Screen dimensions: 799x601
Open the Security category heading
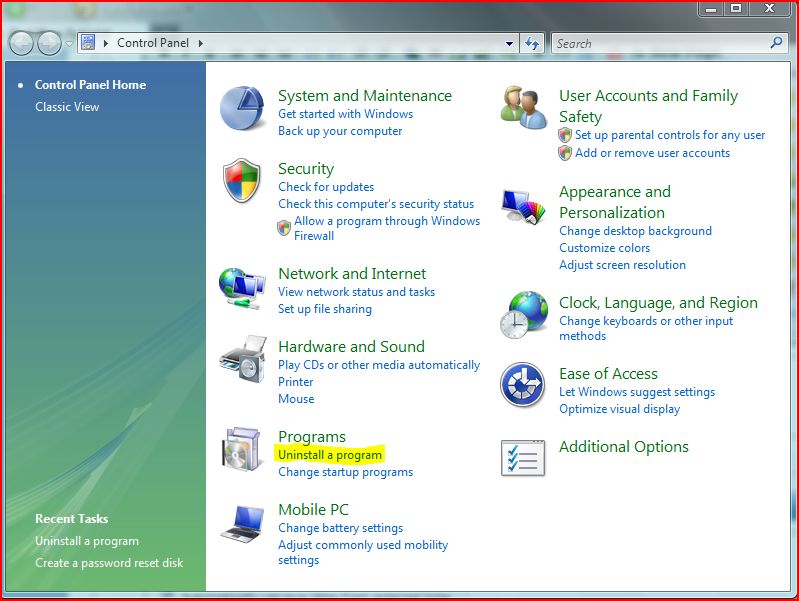[x=306, y=169]
